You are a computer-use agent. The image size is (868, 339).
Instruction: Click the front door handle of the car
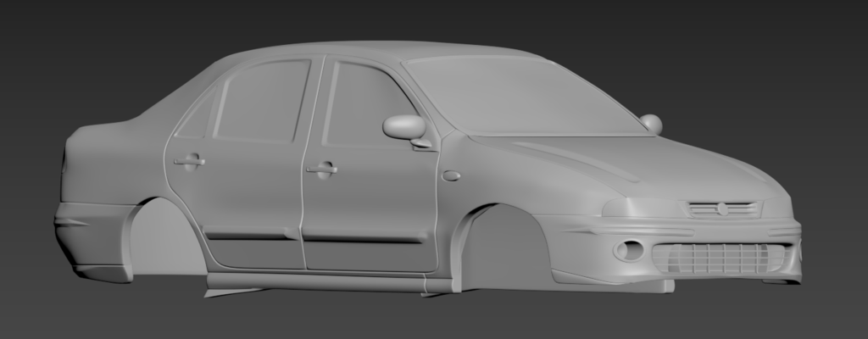click(x=321, y=169)
